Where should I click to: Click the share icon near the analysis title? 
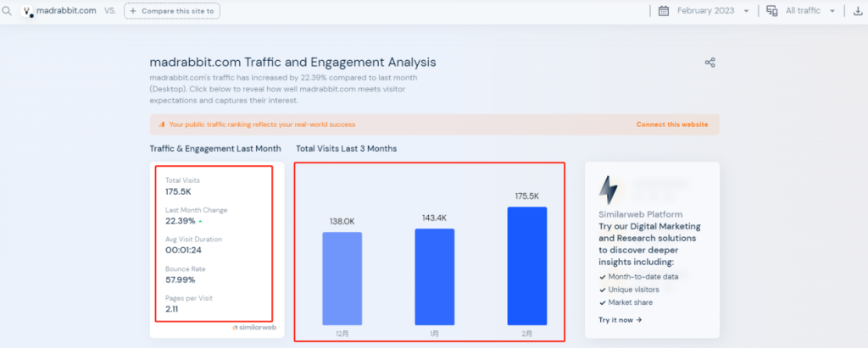(709, 63)
